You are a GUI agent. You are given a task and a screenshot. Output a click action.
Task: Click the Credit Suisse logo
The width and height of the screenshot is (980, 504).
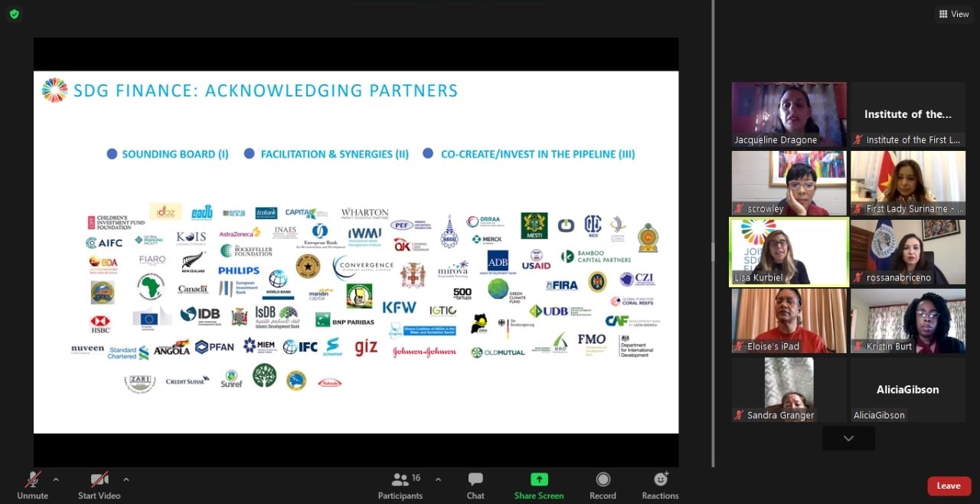pos(188,380)
